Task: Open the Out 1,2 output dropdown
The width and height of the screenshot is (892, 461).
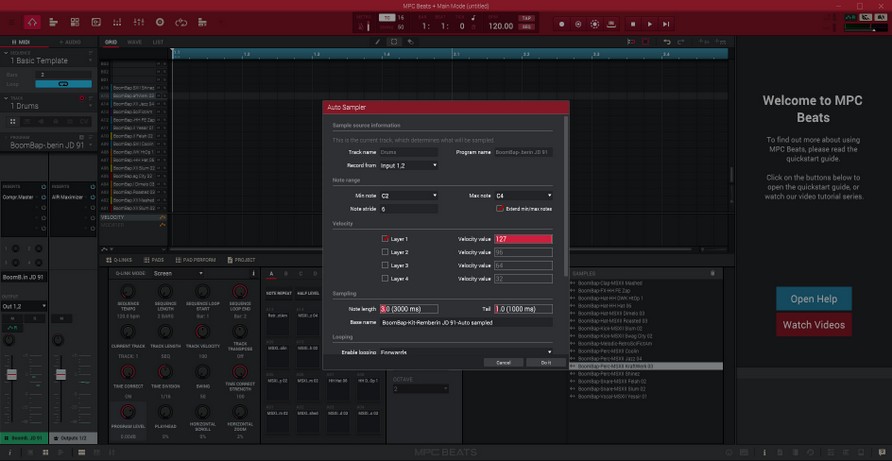Action: click(x=24, y=306)
